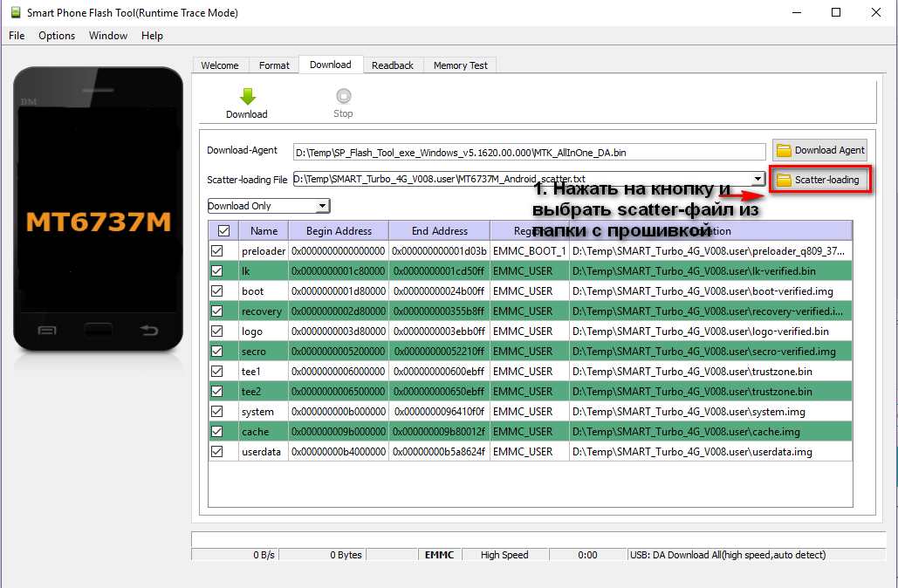Uncheck the tee2 partition checkbox

point(217,391)
